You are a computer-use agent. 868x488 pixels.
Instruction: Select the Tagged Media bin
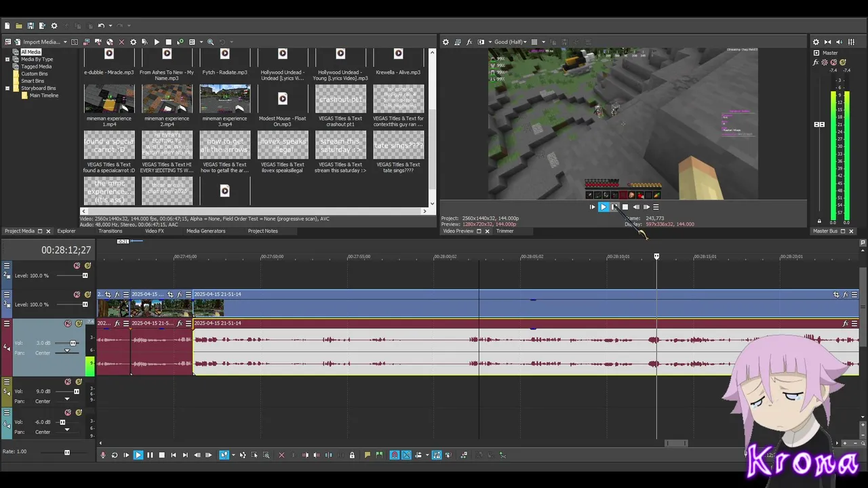(36, 66)
